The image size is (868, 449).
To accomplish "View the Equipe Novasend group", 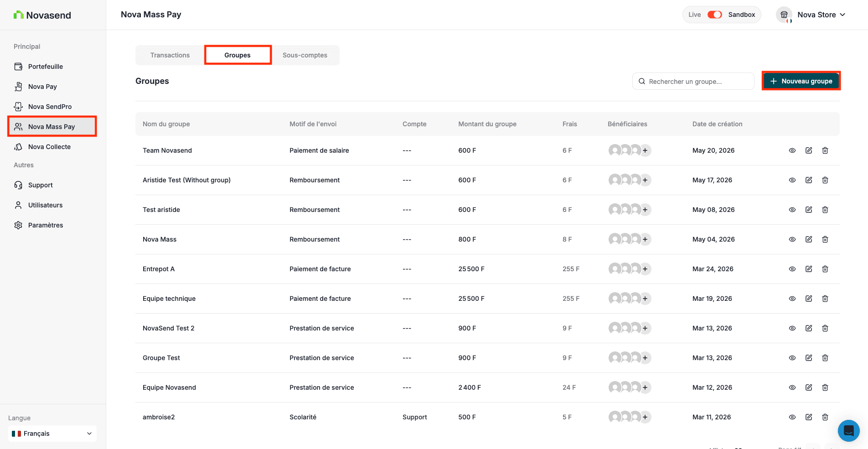I will pyautogui.click(x=792, y=387).
